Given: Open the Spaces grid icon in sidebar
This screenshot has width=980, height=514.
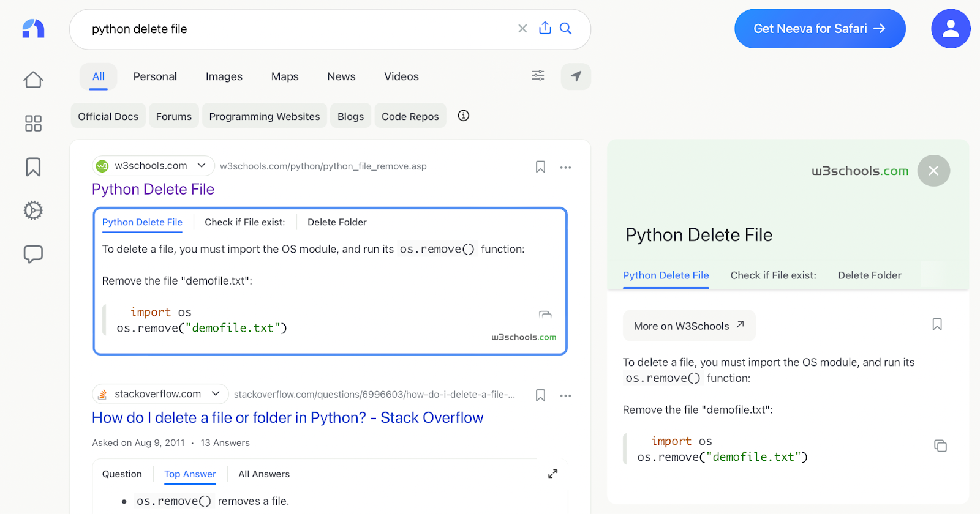Looking at the screenshot, I should pos(33,124).
